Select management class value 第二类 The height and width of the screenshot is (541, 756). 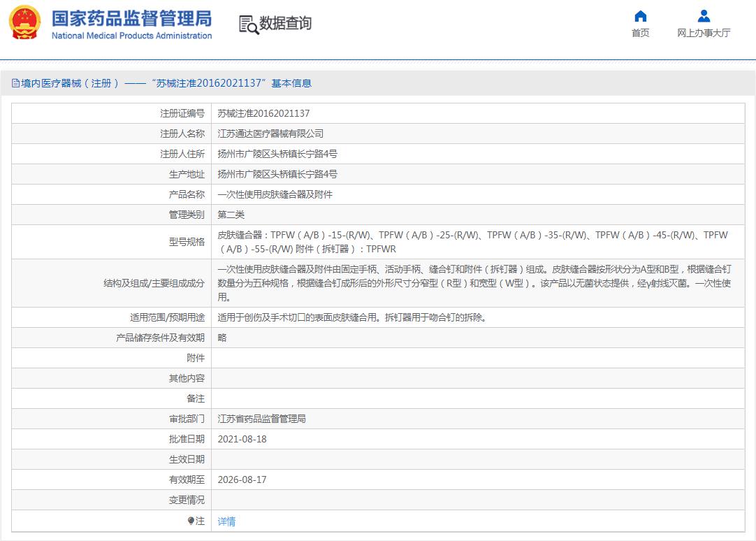click(231, 215)
